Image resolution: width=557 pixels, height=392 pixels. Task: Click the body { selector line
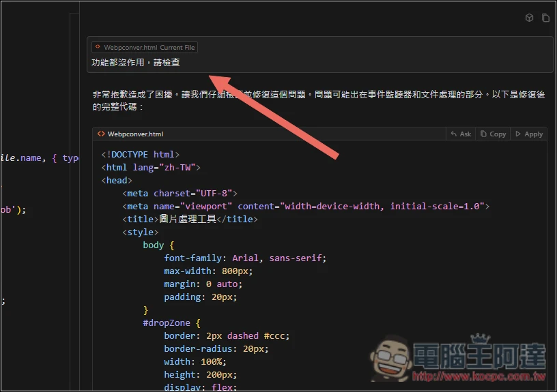[158, 245]
